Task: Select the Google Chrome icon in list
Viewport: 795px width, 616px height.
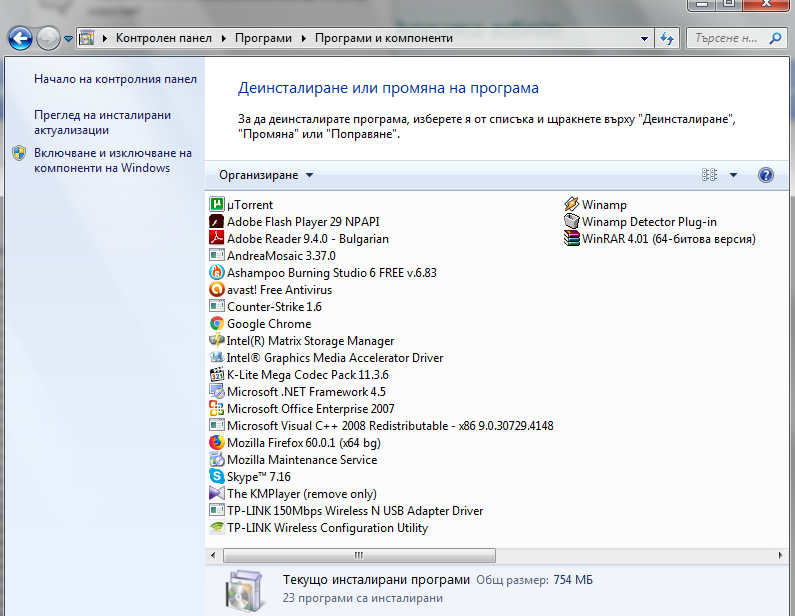Action: (217, 324)
